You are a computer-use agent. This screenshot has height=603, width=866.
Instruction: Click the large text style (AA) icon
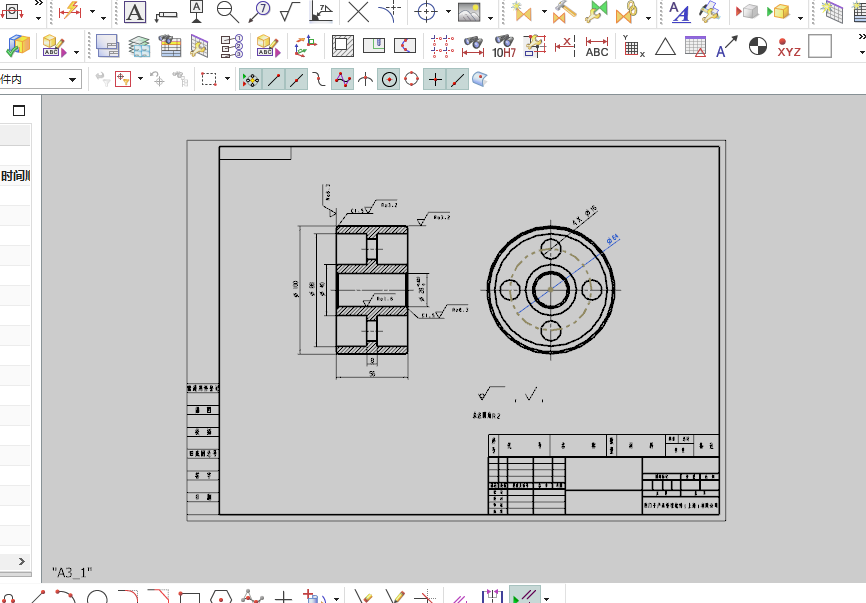coord(679,12)
